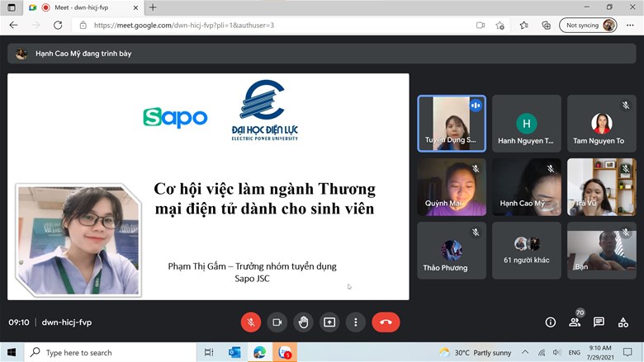This screenshot has height=362, width=644.
Task: Open the three-dot more options menu in Meet
Action: click(356, 322)
